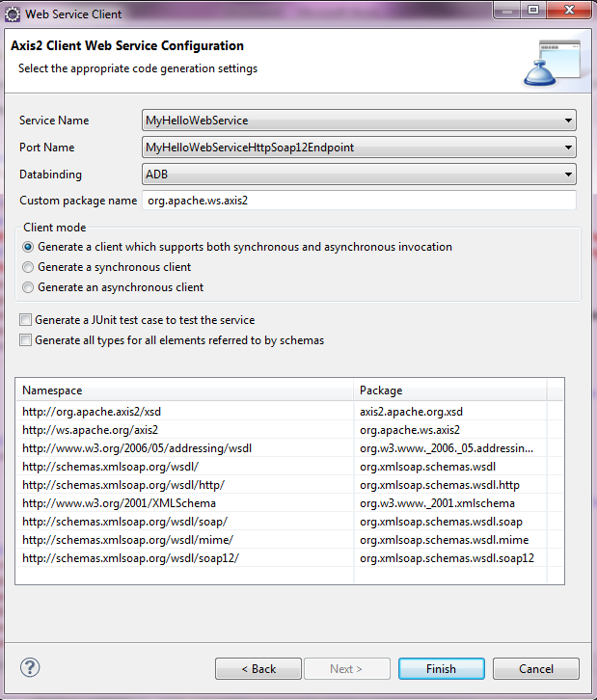Image resolution: width=597 pixels, height=700 pixels.
Task: Choose Generate a synchronous client option
Action: tap(29, 267)
